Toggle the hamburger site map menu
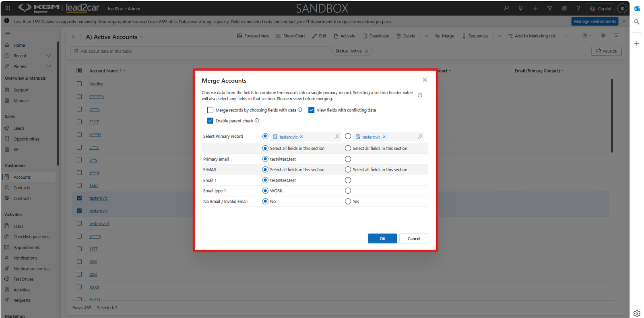Viewport: 644px width, 318px height. click(8, 33)
